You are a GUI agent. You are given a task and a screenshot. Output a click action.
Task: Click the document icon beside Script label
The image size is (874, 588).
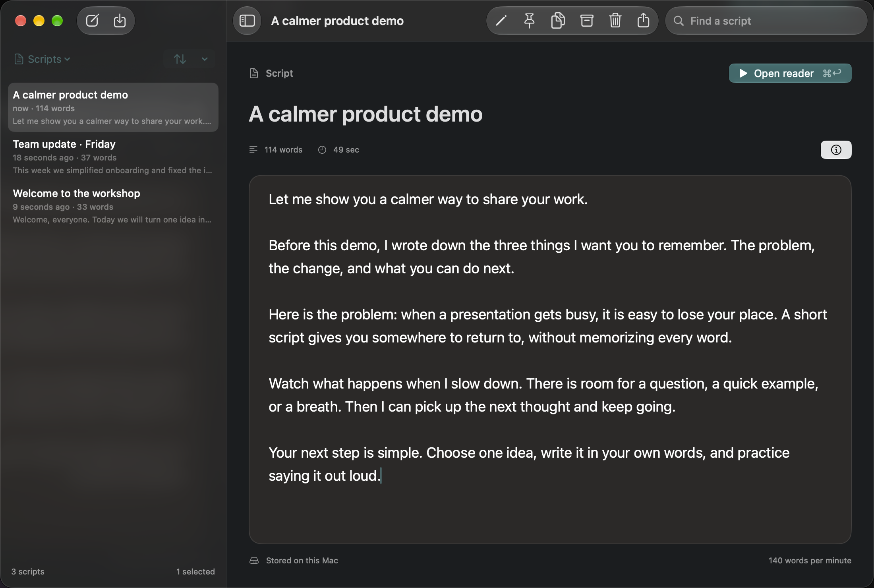pyautogui.click(x=254, y=73)
